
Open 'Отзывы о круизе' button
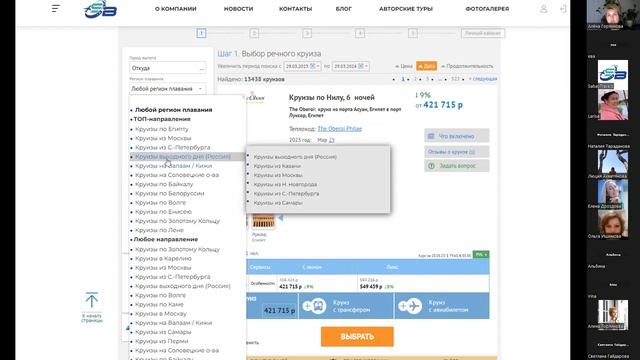pyautogui.click(x=457, y=151)
